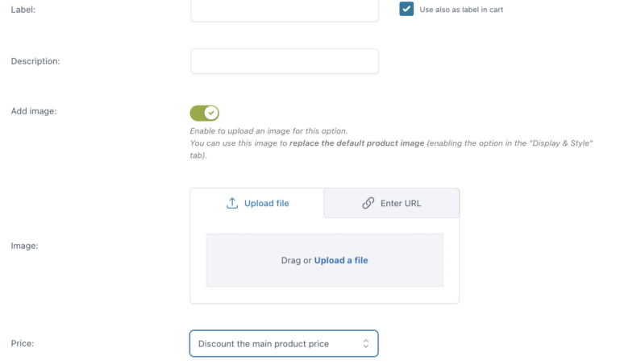Click the 'Add image:' field label
Image resolution: width=620 pixels, height=364 pixels.
[x=34, y=111]
